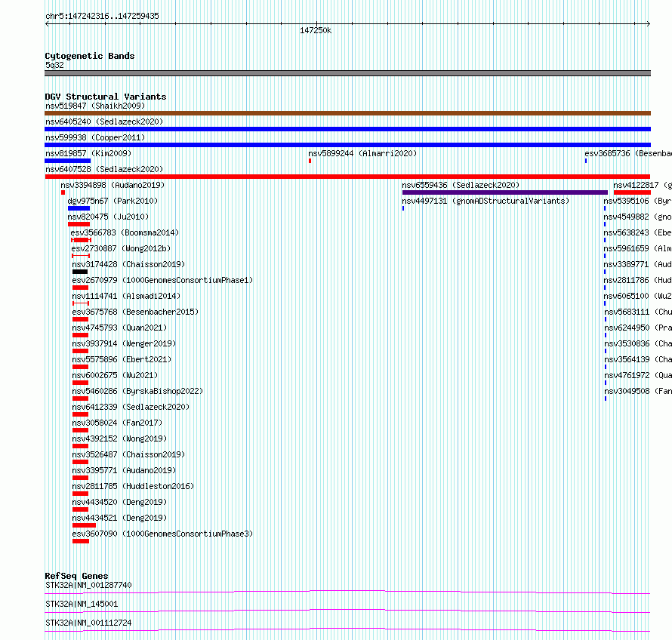Screen dimensions: 672x640
Task: Click the purple nsv6559436 variant bar
Action: pos(505,192)
